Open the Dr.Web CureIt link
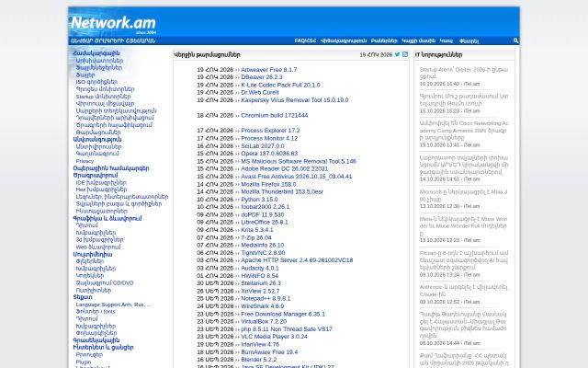Viewport: 588px width, 368px height. coord(260,92)
